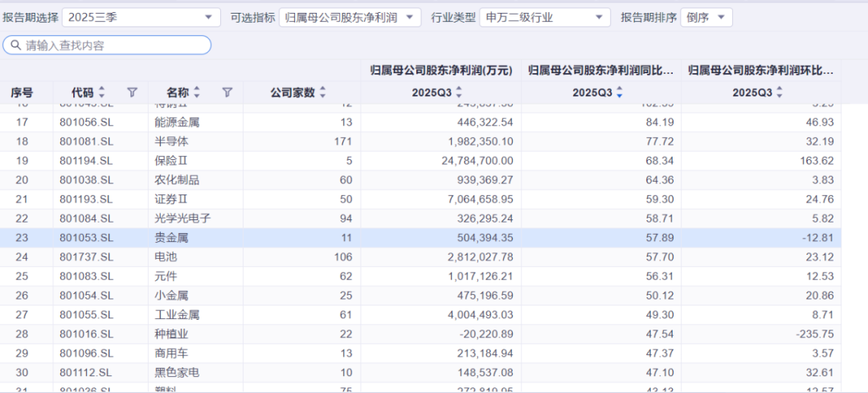Select the row named 电池
868x393 pixels.
click(x=420, y=257)
